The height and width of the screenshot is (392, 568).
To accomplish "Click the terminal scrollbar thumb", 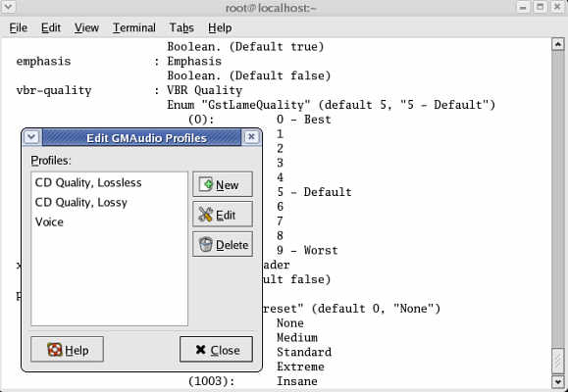I will pyautogui.click(x=558, y=361).
